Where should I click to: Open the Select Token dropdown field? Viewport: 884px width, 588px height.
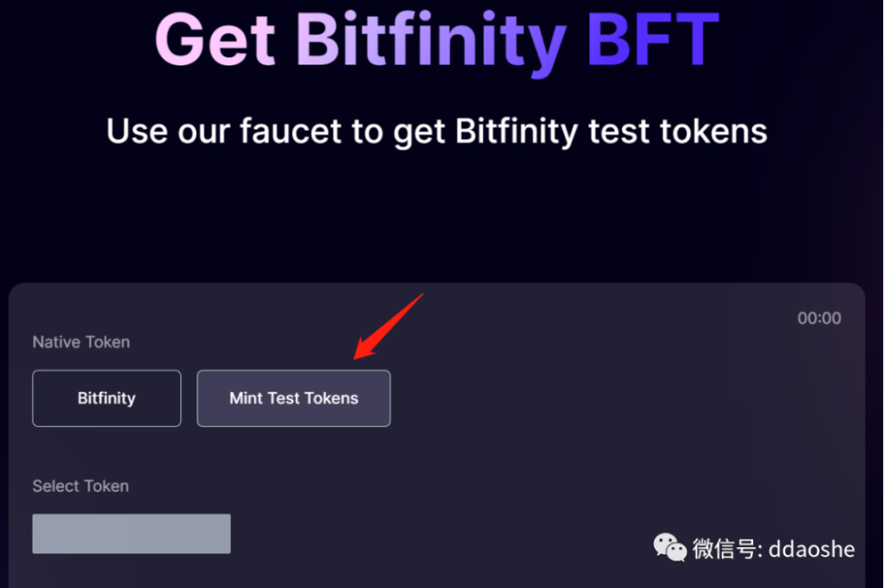click(131, 533)
